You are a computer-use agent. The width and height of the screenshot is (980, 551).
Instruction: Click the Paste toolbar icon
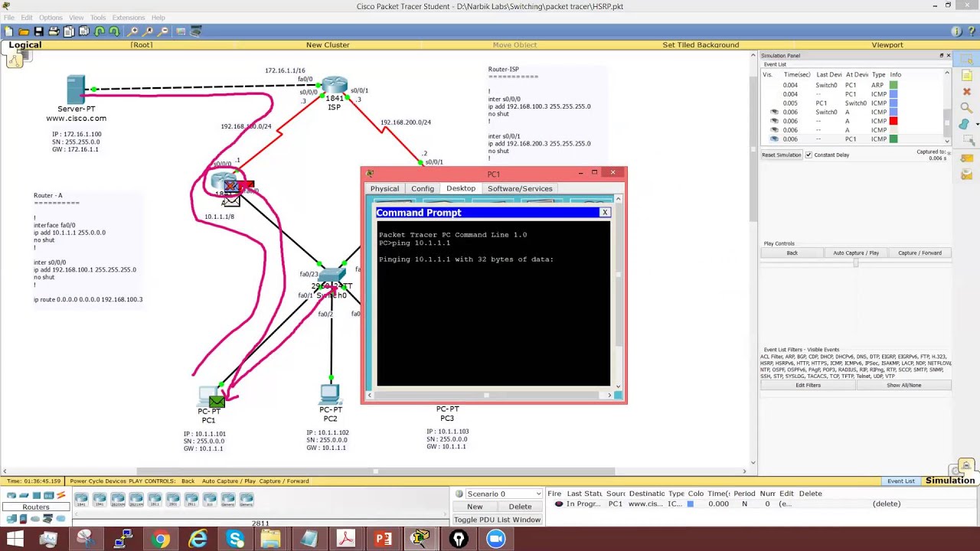(x=84, y=31)
